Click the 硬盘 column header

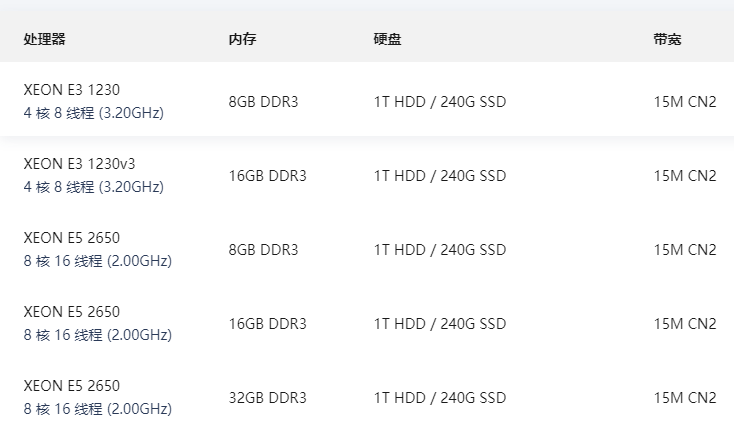[387, 39]
